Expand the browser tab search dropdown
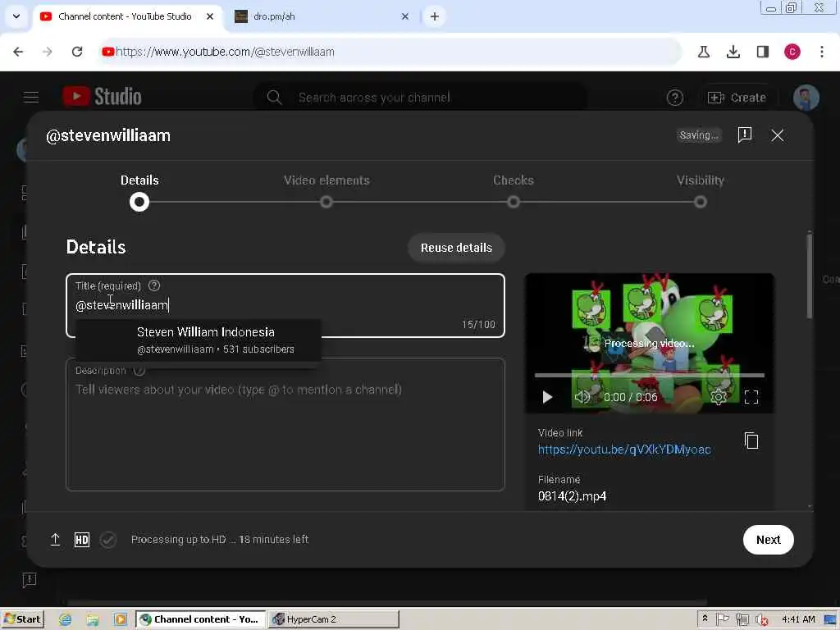Screen dimensions: 840x630 tap(16, 16)
